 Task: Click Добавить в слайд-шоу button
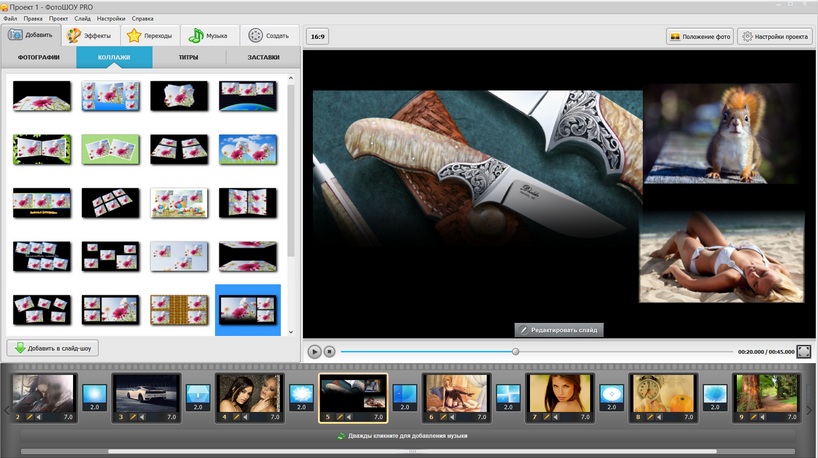(53, 348)
